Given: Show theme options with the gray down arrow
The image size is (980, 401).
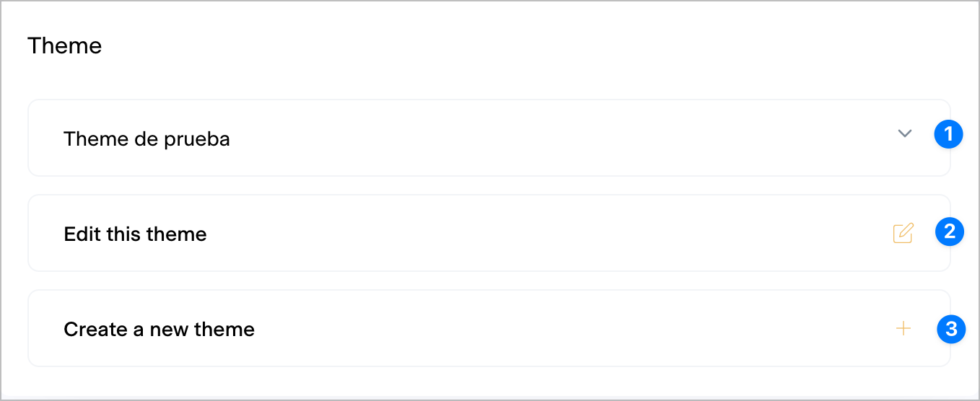Looking at the screenshot, I should (904, 133).
